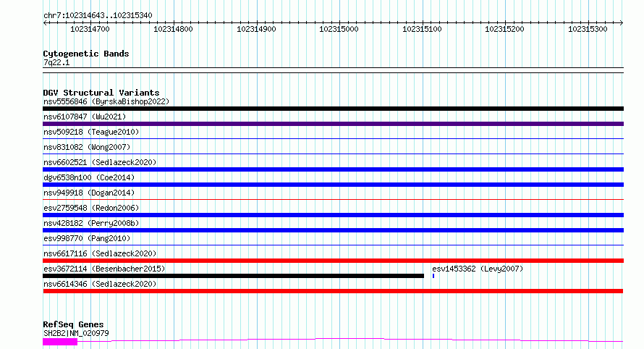Click the thin blue line under nsv509218

coord(333,139)
